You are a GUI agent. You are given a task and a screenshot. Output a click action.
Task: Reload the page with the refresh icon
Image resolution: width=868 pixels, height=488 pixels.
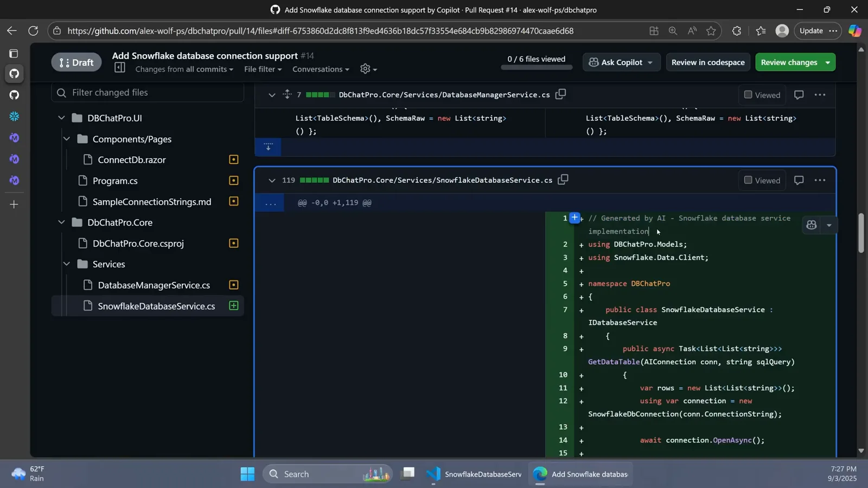coord(33,31)
